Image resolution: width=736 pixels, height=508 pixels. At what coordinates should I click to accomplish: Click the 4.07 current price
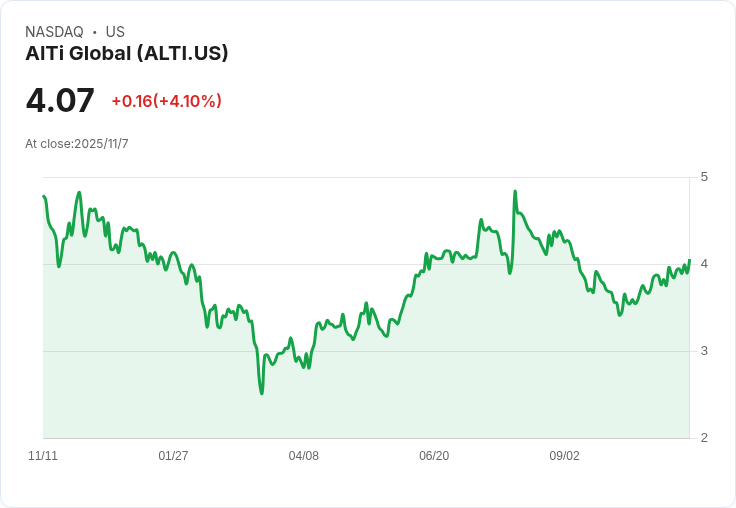click(60, 100)
